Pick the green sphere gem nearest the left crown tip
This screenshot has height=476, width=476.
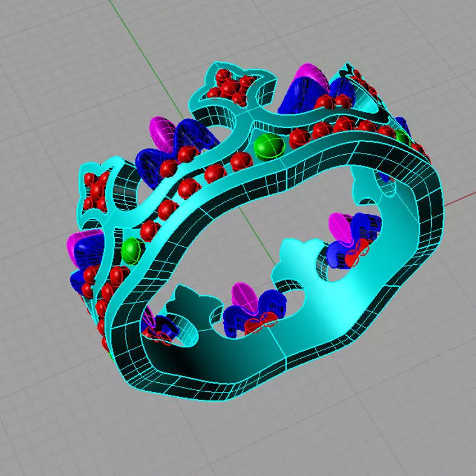tap(132, 251)
